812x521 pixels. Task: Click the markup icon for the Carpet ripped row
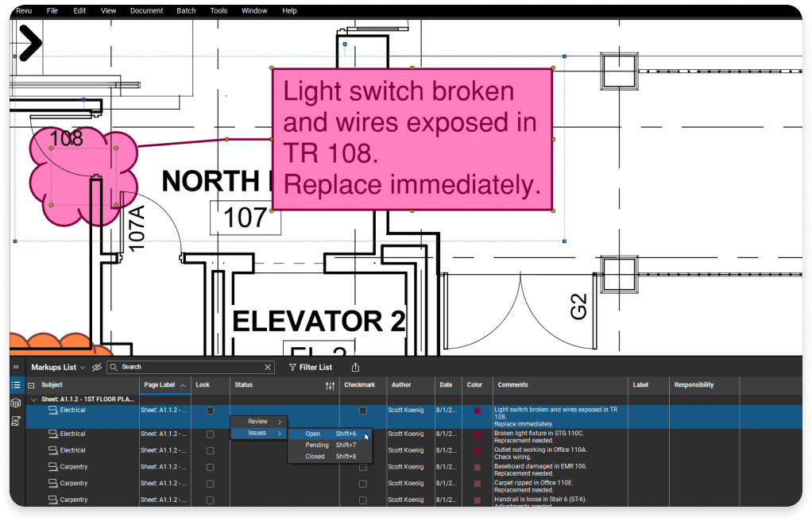52,483
